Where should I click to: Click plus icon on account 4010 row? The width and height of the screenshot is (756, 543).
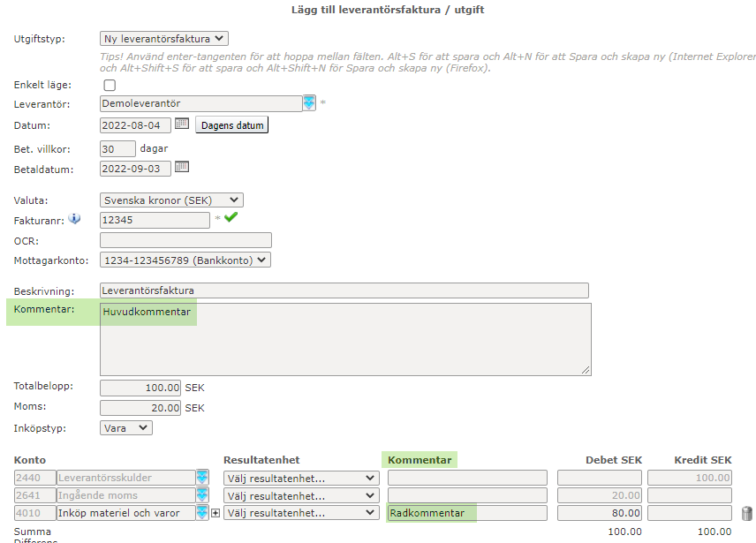coord(215,513)
